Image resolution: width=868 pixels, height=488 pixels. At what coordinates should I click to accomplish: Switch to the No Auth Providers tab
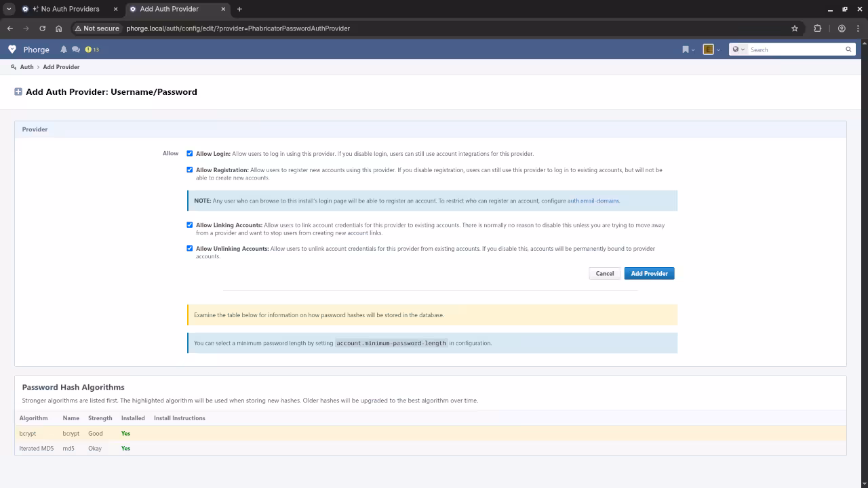click(x=70, y=9)
